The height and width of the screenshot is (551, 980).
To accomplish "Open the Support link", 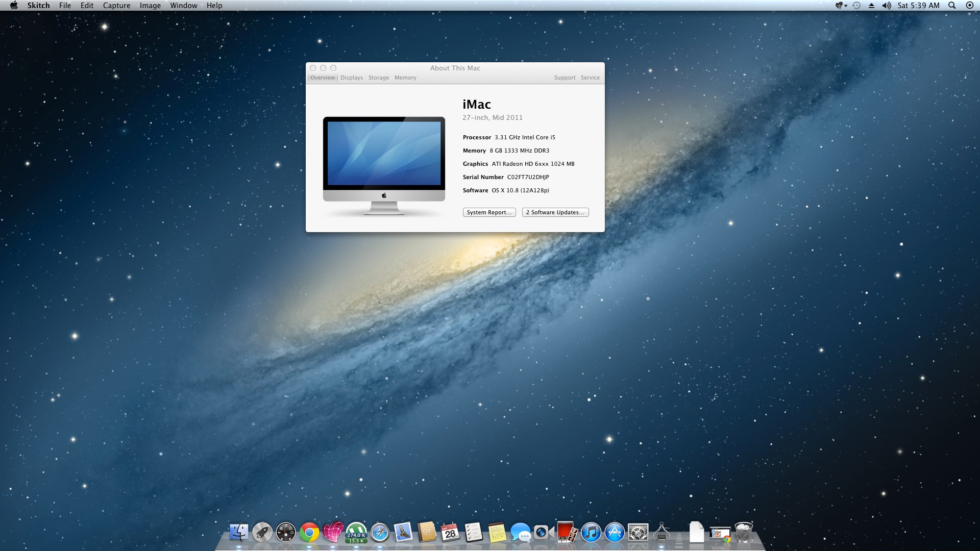I will point(565,78).
